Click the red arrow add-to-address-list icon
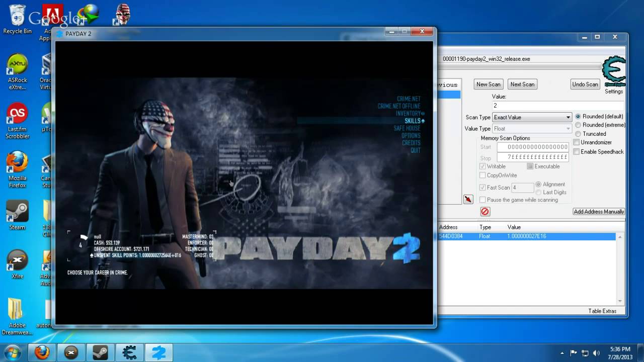644x362 pixels. tap(468, 200)
